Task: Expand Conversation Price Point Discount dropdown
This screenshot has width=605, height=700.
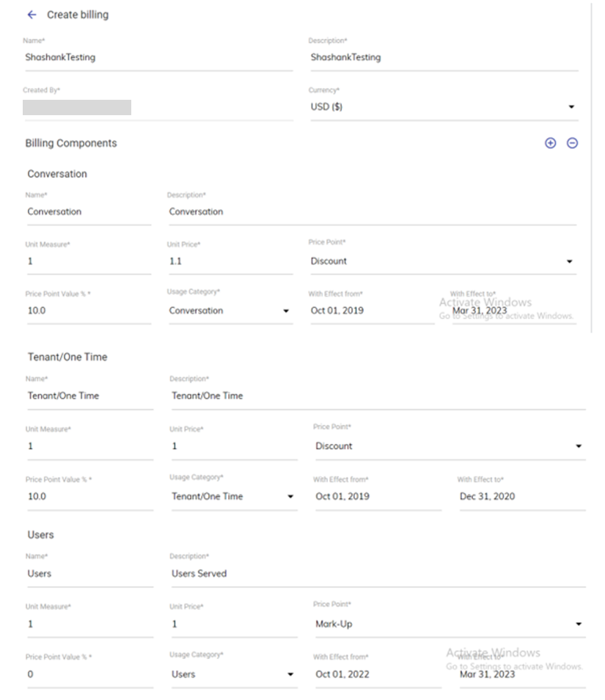Action: click(442, 261)
